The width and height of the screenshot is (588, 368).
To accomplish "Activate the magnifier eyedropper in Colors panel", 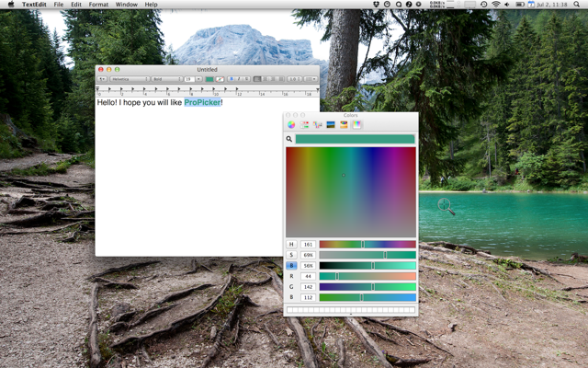I will [x=289, y=139].
